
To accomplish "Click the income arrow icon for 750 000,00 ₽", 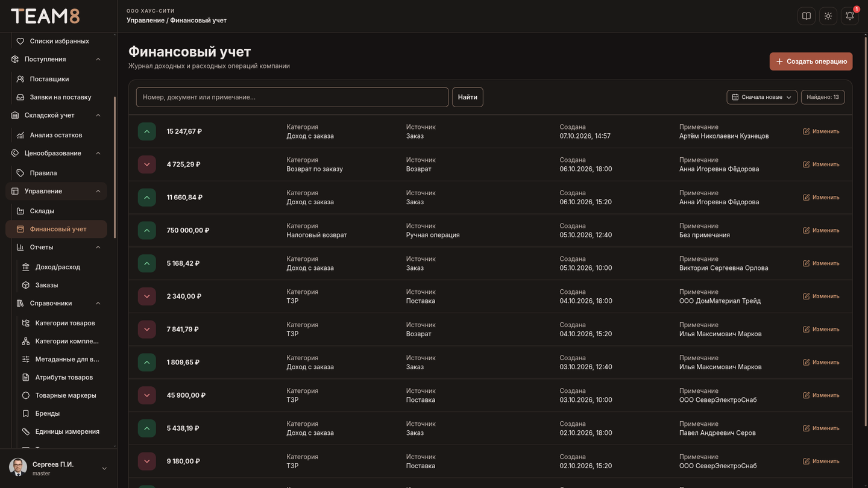I will coord(147,230).
